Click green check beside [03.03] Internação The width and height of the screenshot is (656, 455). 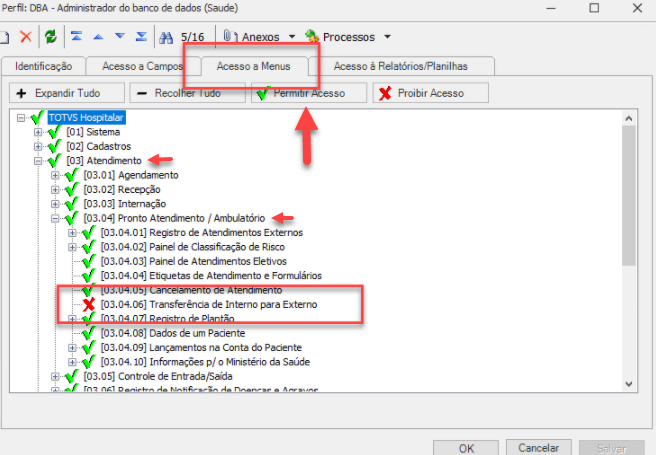[72, 203]
